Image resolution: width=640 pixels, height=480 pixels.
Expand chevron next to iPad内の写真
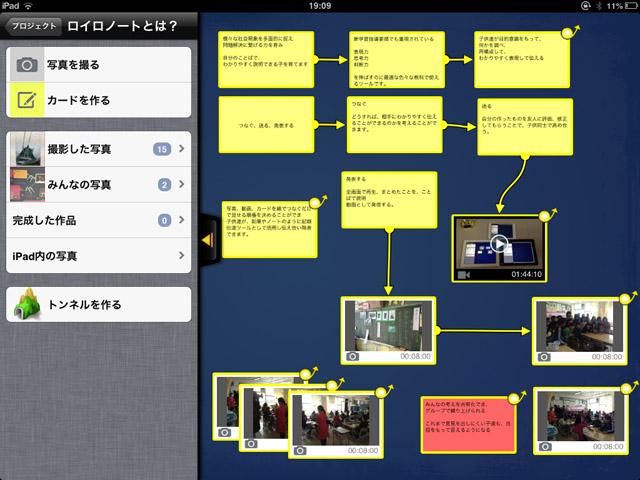point(182,256)
